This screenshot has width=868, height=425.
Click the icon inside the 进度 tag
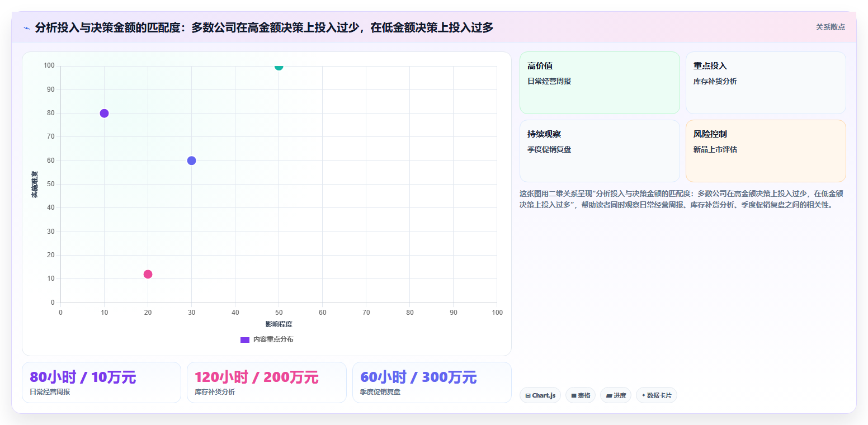coord(608,395)
